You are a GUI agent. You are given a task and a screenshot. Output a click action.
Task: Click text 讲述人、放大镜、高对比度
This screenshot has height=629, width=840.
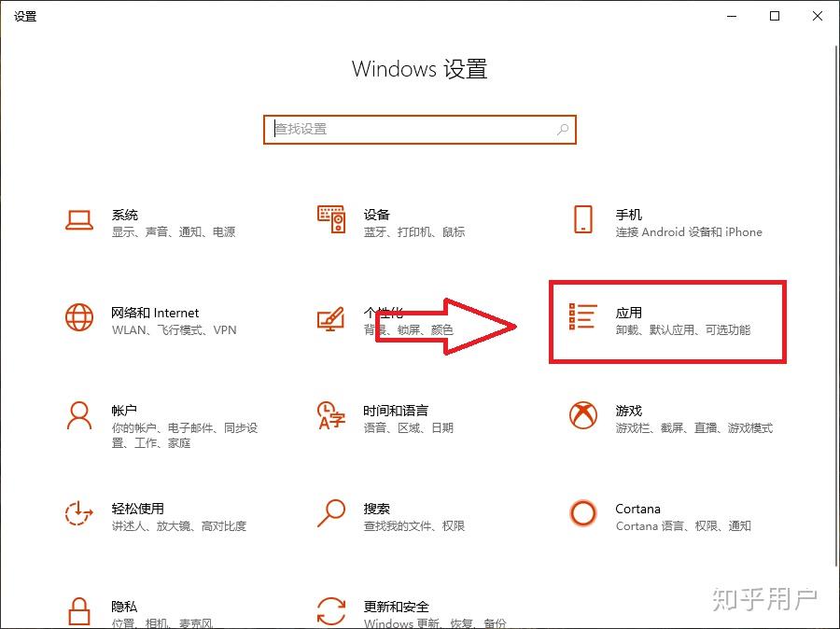pyautogui.click(x=179, y=526)
